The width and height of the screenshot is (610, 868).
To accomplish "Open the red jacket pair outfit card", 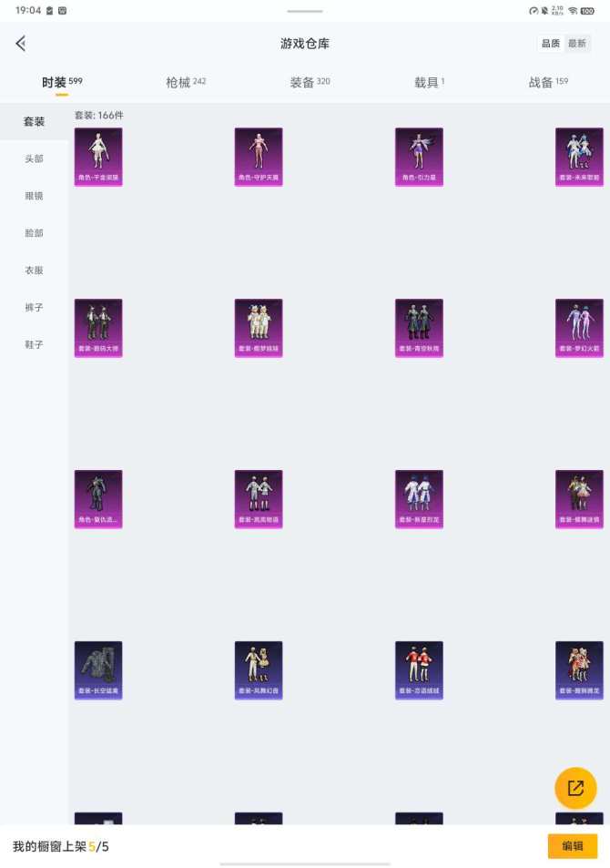I will coord(419,669).
